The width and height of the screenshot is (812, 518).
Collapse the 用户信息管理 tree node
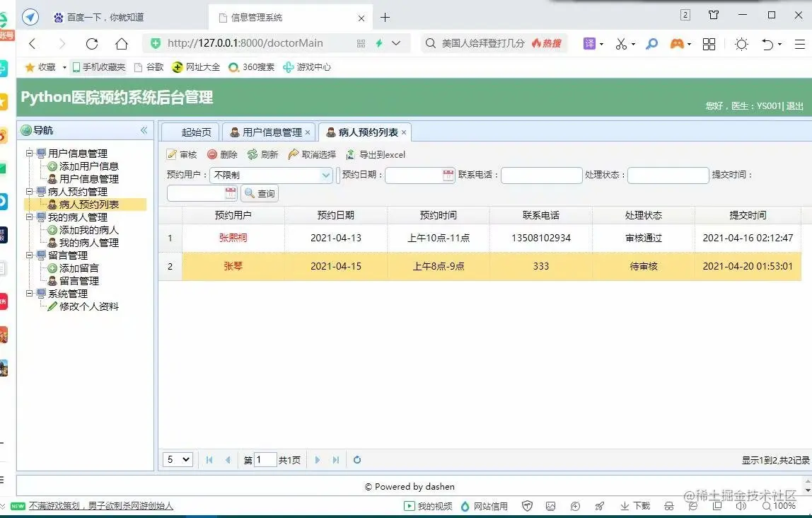click(x=30, y=153)
